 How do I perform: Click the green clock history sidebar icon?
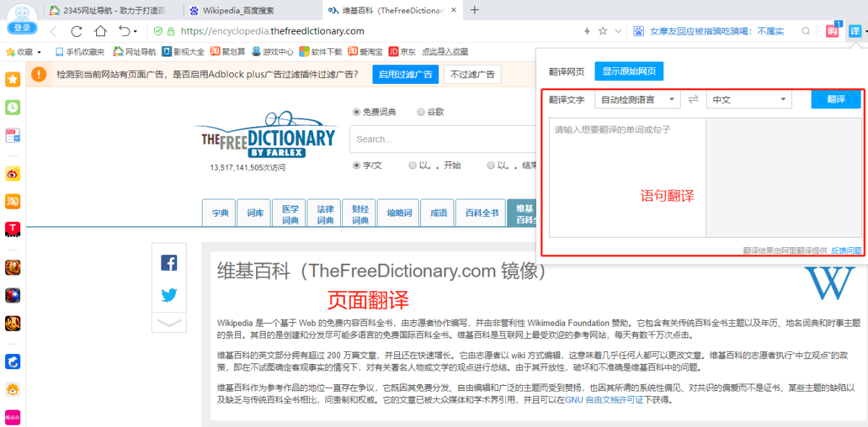[x=12, y=107]
